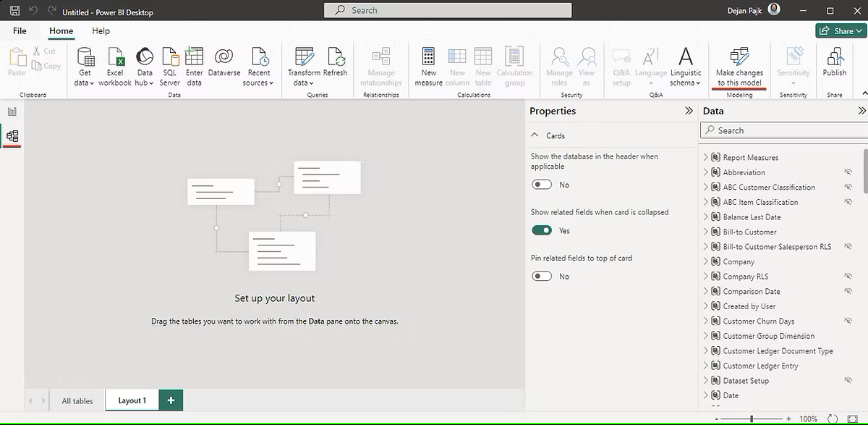Switch to Report view in left sidebar
Viewport: 868px width, 425px height.
click(x=12, y=111)
